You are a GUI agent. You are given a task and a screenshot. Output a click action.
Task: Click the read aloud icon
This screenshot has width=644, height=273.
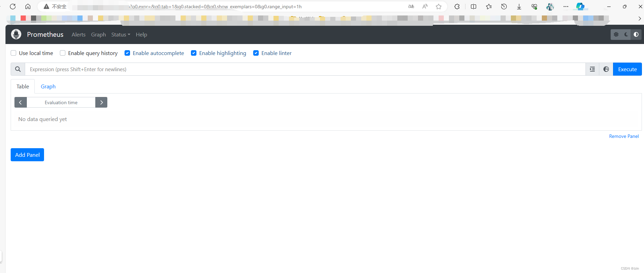425,7
